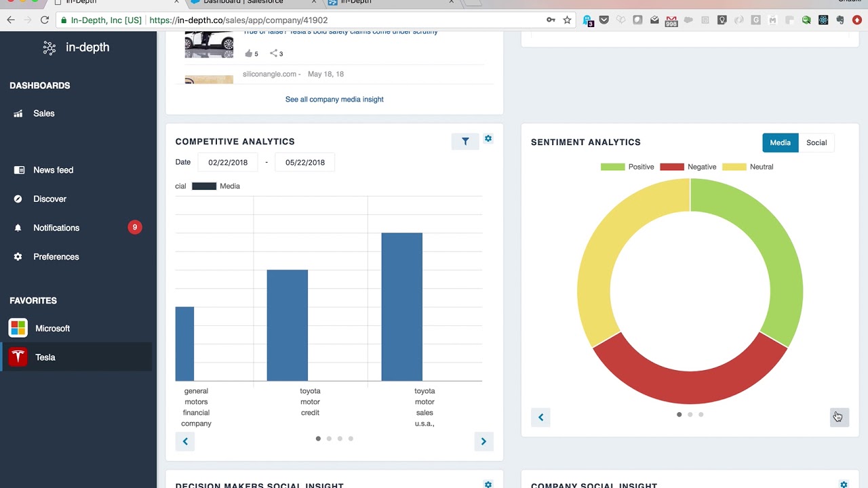The height and width of the screenshot is (488, 868).
Task: Switch to the Salesforce Dashboard browser tab
Action: pos(251,2)
